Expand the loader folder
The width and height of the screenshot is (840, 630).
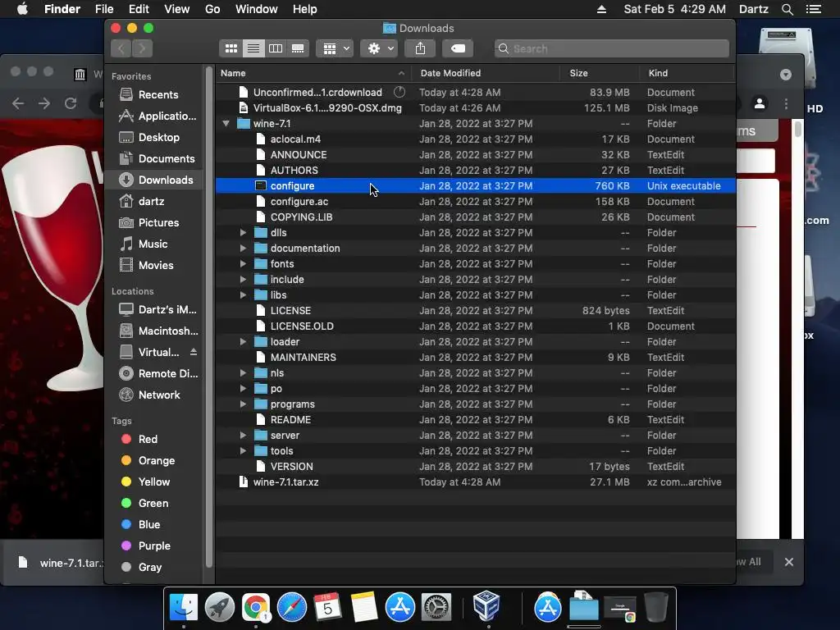243,342
